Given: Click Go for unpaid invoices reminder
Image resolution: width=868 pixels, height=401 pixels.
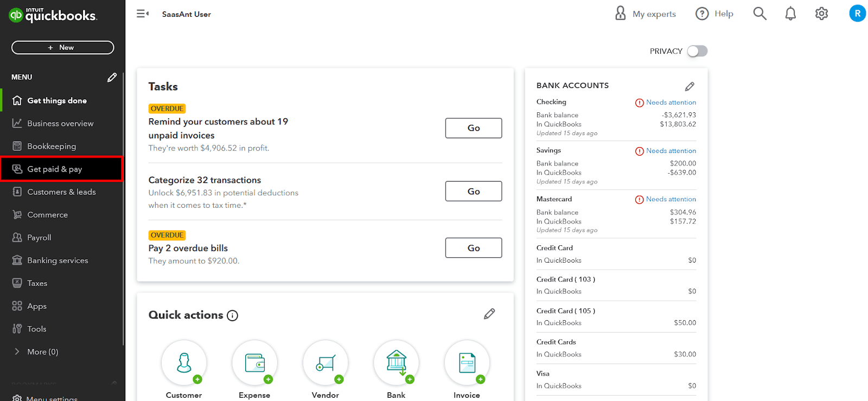Looking at the screenshot, I should coord(473,128).
